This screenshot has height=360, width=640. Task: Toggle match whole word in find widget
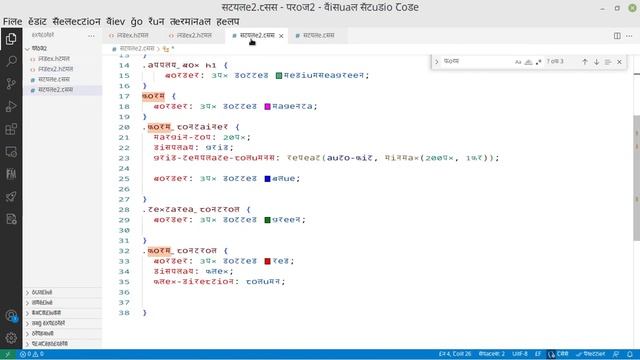[529, 62]
